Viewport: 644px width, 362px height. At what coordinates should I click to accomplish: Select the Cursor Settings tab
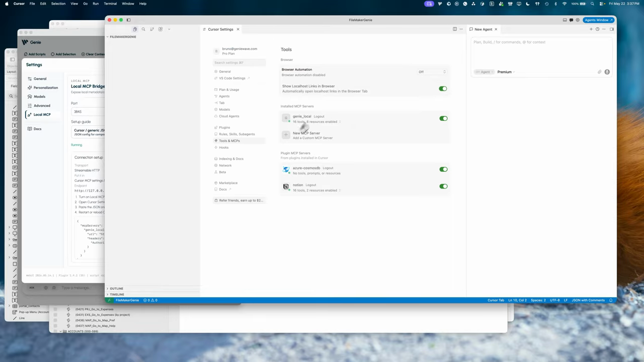(220, 29)
